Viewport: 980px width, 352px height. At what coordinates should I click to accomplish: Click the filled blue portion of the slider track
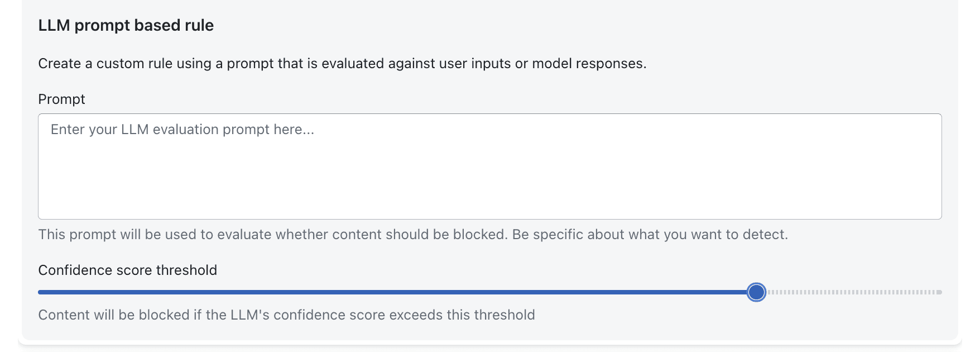391,292
